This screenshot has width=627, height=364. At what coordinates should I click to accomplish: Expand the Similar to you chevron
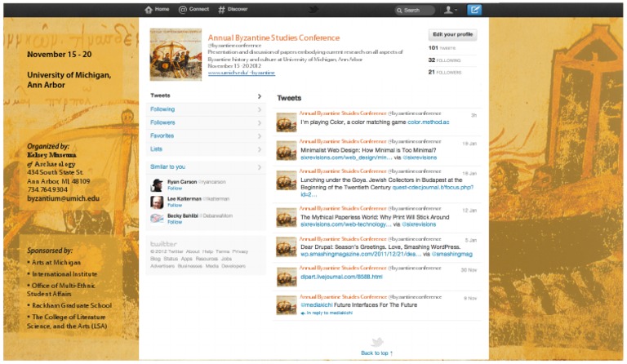260,167
